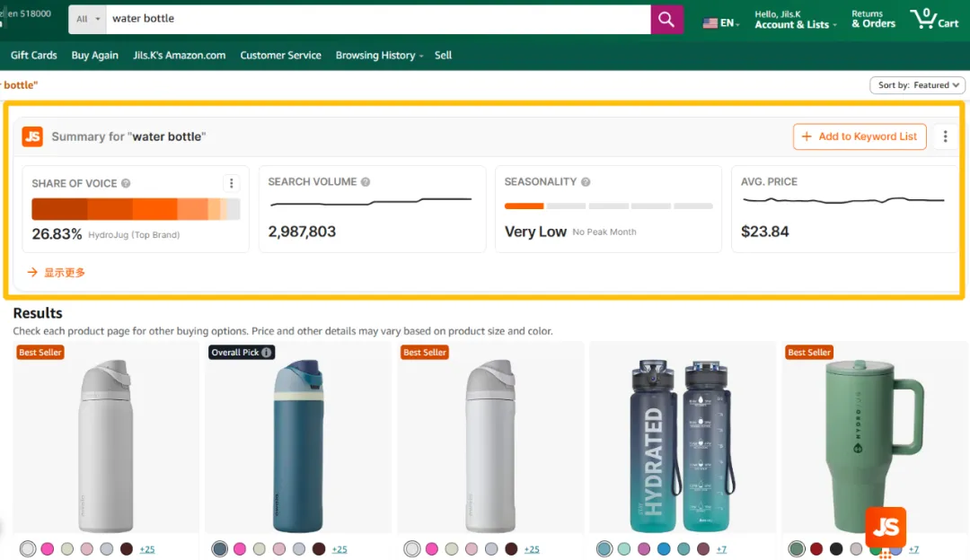Click the 显示更多 show more link

pyautogui.click(x=57, y=273)
